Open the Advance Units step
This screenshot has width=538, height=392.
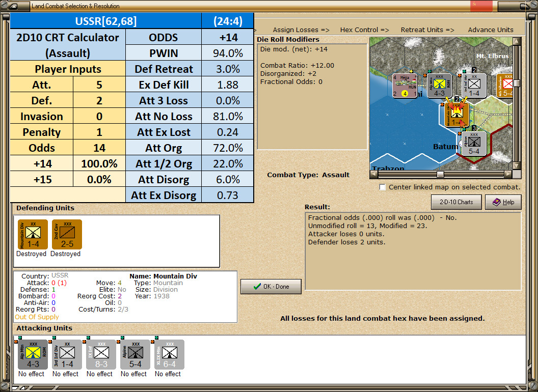pyautogui.click(x=491, y=30)
